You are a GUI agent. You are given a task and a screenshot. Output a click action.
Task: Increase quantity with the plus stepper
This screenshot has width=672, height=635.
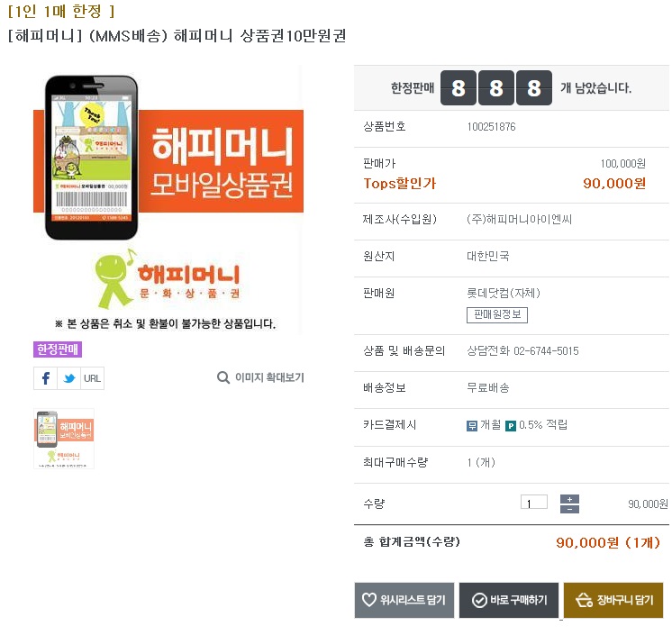pyautogui.click(x=569, y=499)
